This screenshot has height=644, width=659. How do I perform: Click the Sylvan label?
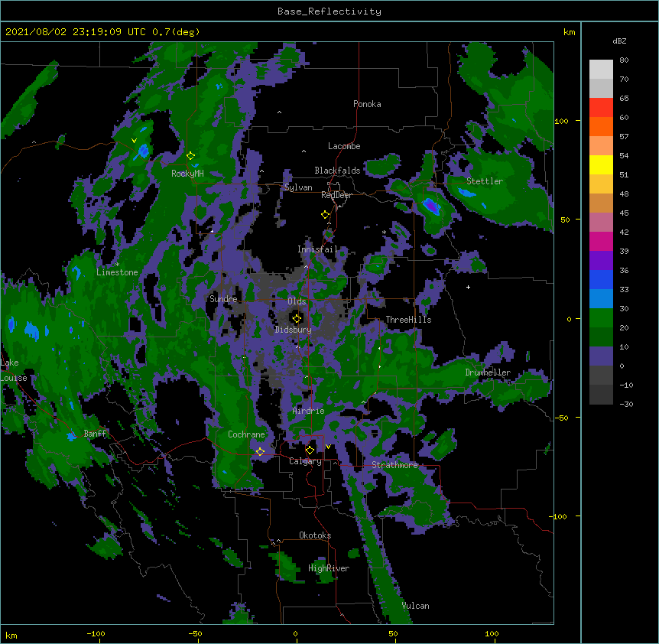[298, 187]
